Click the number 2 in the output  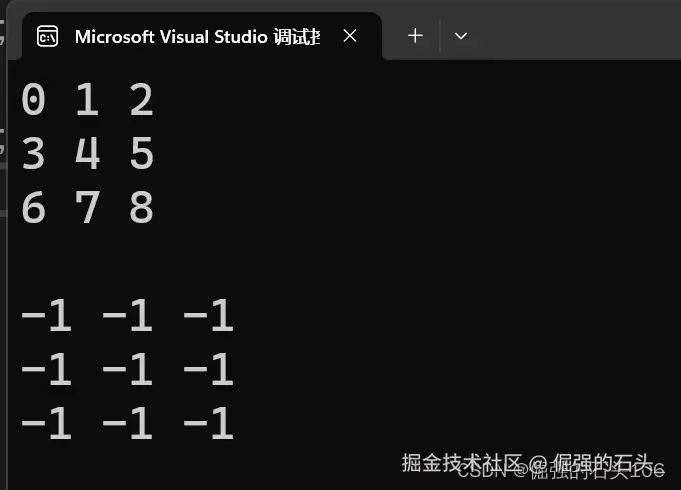pos(141,101)
